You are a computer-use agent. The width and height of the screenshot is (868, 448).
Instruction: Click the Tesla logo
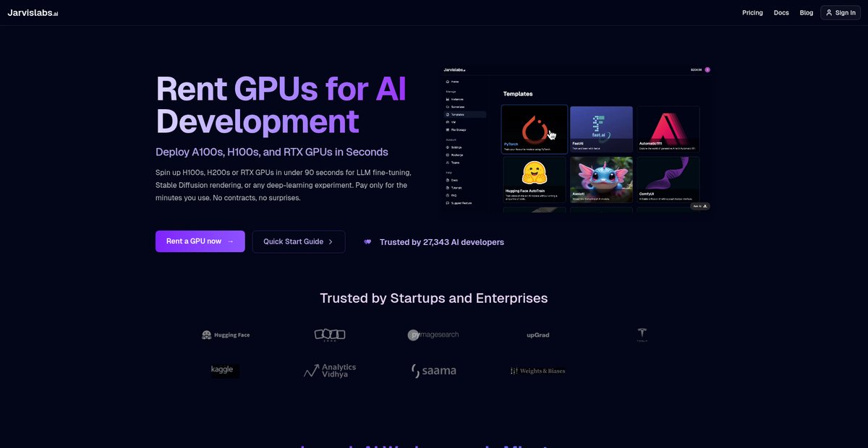pyautogui.click(x=642, y=335)
